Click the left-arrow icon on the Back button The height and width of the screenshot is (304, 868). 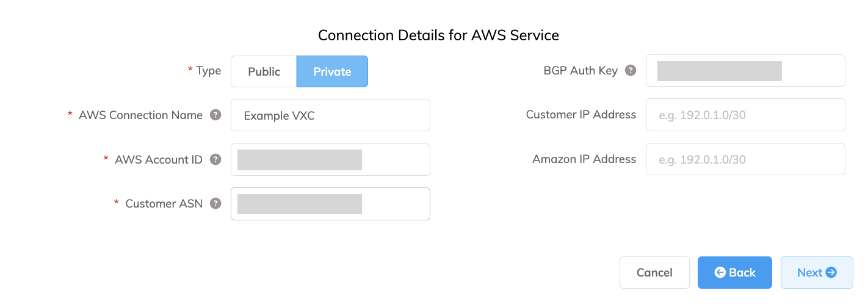[720, 272]
